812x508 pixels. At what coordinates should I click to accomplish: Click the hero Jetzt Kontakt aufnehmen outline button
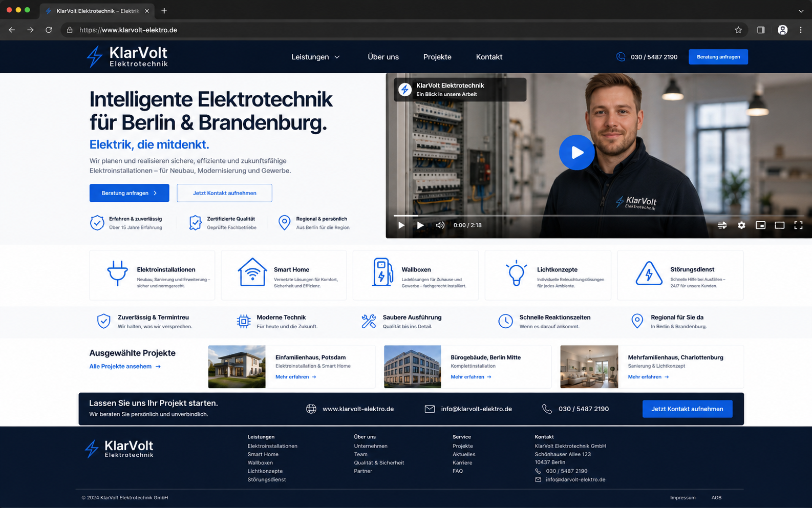(224, 193)
